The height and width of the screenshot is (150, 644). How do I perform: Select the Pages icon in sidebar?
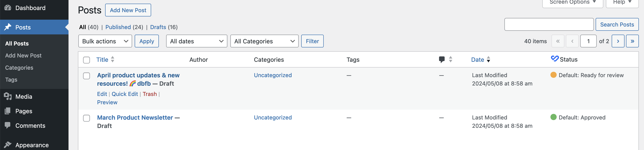point(8,111)
